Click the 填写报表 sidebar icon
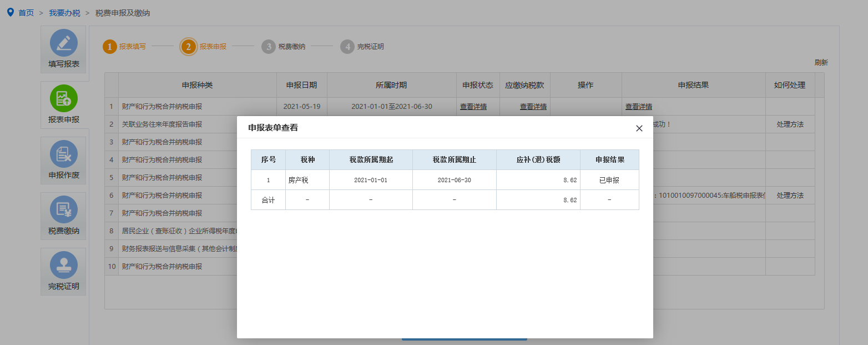Viewport: 868px width, 345px height. pyautogui.click(x=64, y=43)
